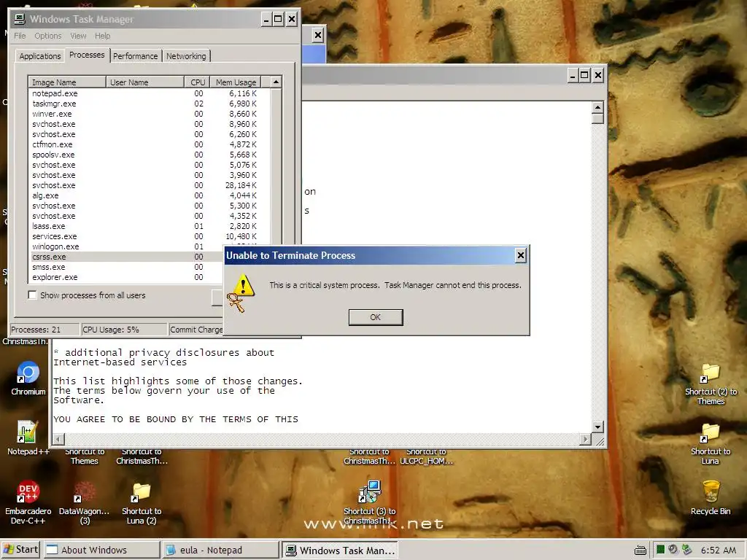Switch to eula - Notepad taskbar button
Image resolution: width=747 pixels, height=560 pixels.
click(x=220, y=550)
